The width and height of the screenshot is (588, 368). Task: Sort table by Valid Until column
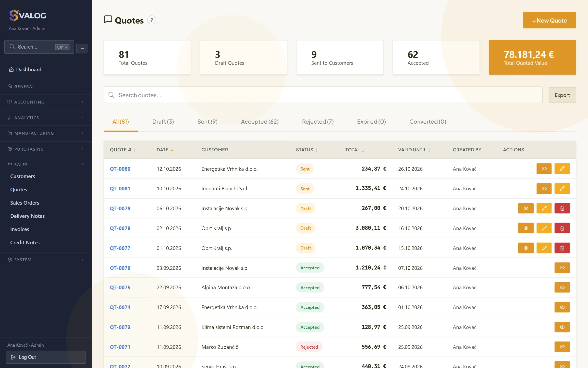click(414, 150)
